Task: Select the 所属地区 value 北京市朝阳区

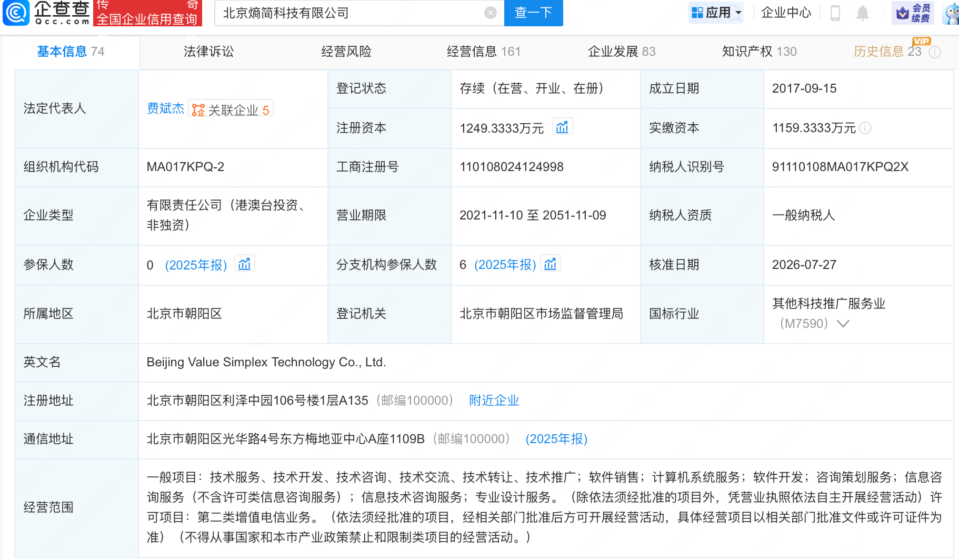Action: tap(184, 314)
